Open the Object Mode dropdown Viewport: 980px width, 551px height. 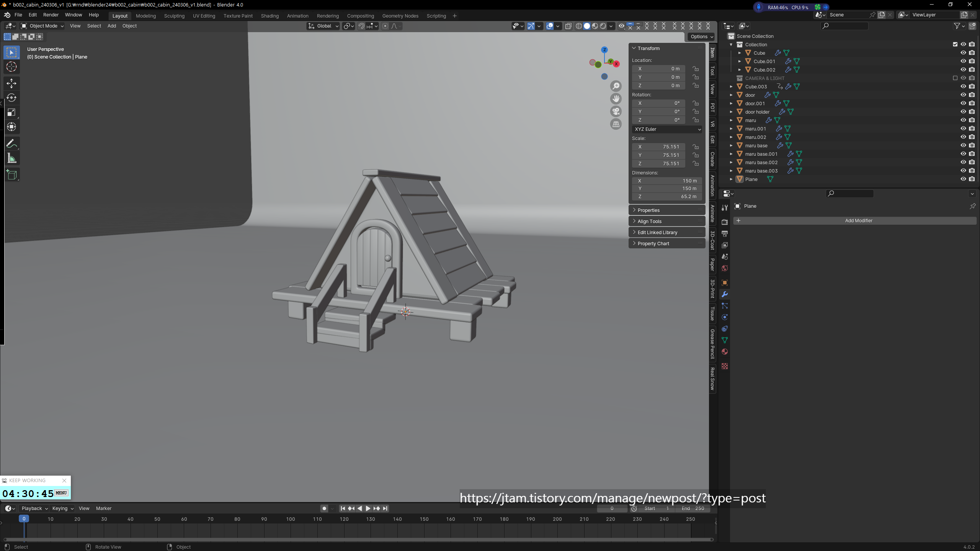tap(42, 26)
